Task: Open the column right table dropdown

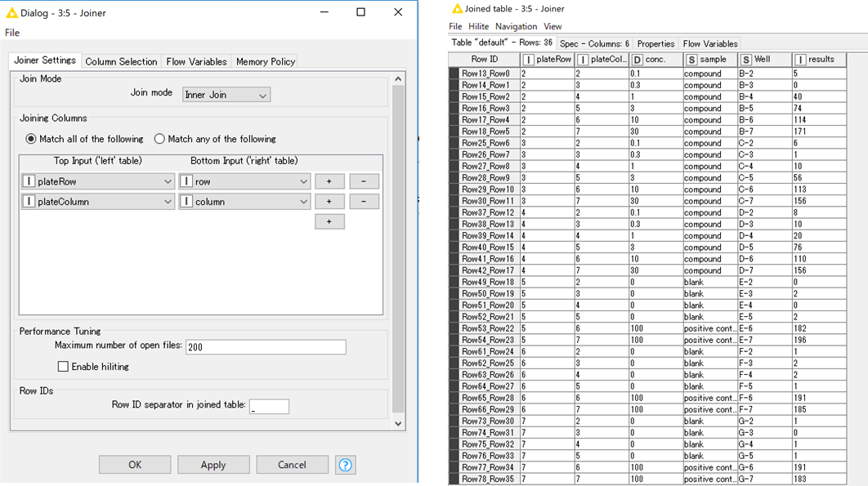Action: tap(244, 202)
